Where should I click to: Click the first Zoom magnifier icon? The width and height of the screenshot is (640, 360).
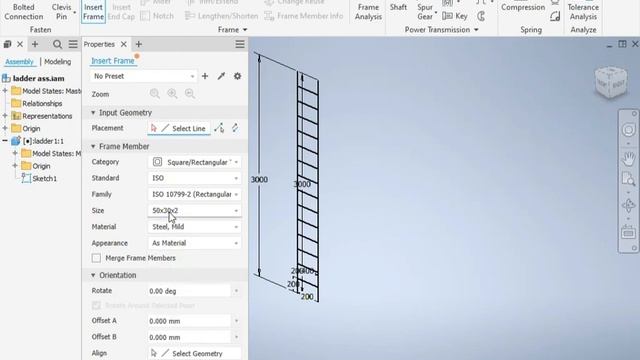(155, 94)
